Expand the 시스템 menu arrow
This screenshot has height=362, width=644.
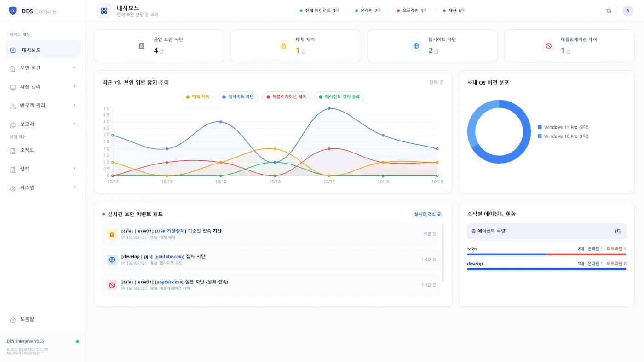(75, 187)
